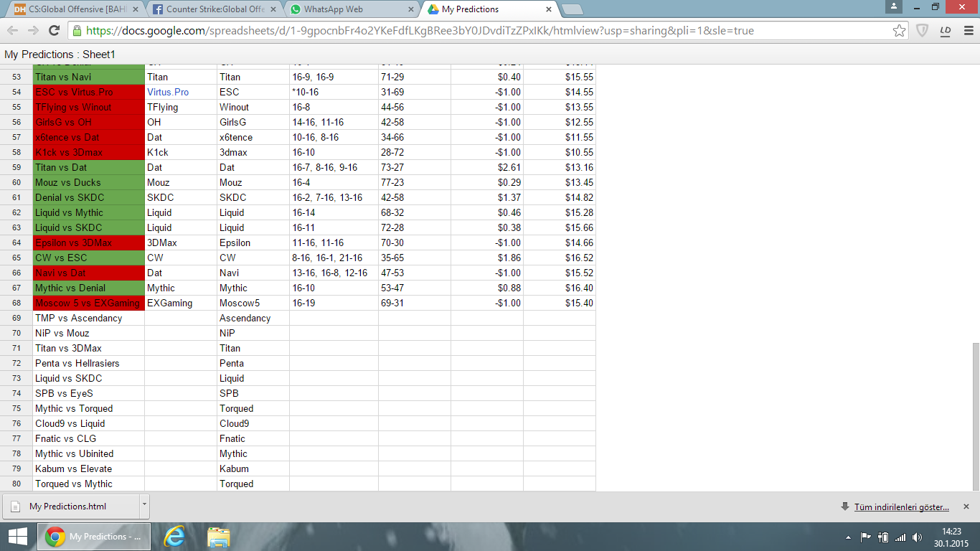The height and width of the screenshot is (551, 980).
Task: Click row number 69 header
Action: (17, 318)
